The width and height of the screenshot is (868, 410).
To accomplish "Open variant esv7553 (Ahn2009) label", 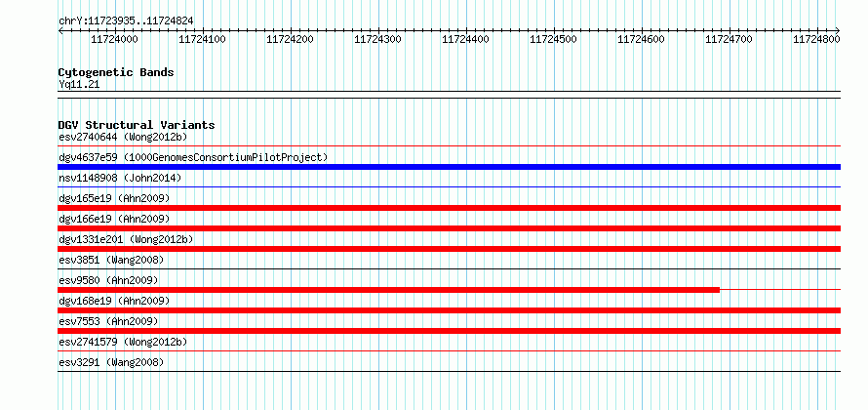I will [x=108, y=321].
